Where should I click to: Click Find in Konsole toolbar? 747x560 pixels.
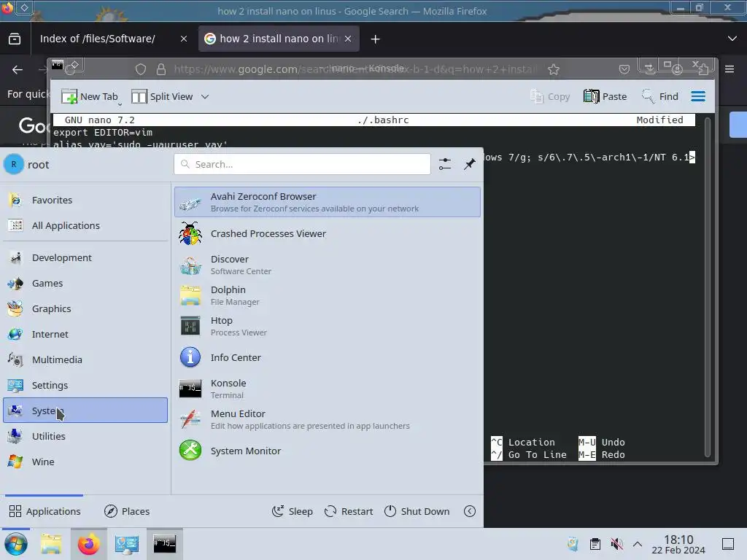659,97
